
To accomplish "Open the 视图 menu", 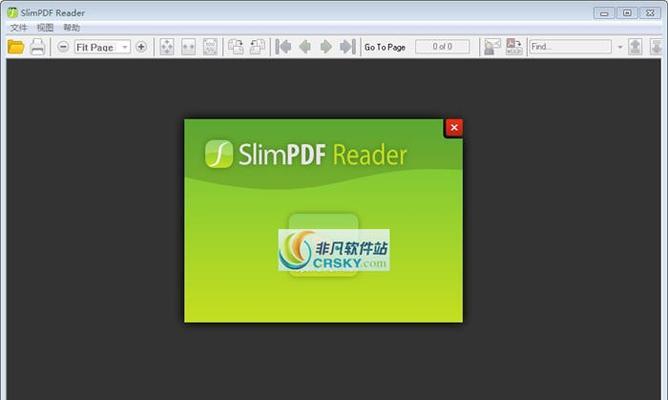I will click(x=45, y=28).
